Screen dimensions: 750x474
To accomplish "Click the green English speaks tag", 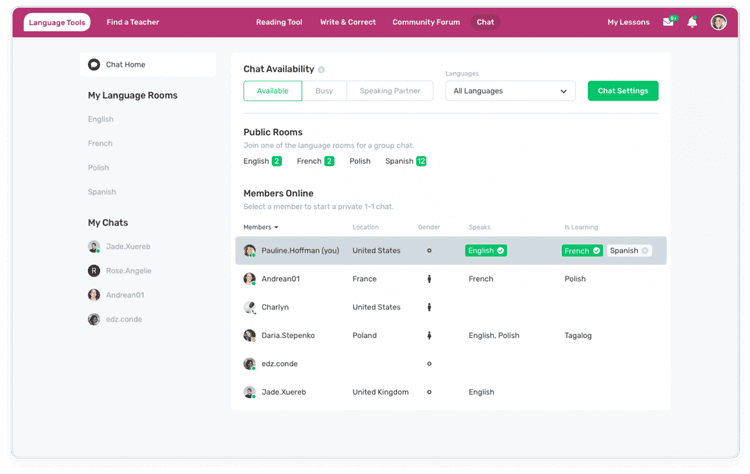I will [486, 251].
